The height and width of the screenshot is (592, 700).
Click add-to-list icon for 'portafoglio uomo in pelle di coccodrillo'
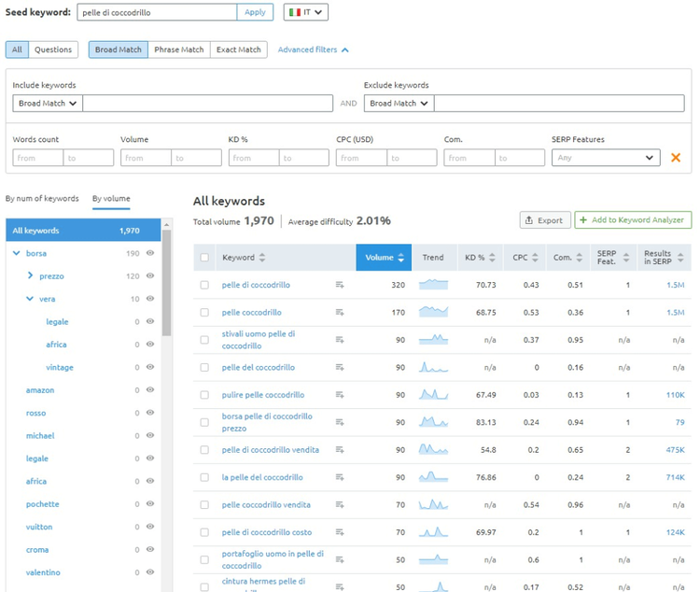click(340, 560)
